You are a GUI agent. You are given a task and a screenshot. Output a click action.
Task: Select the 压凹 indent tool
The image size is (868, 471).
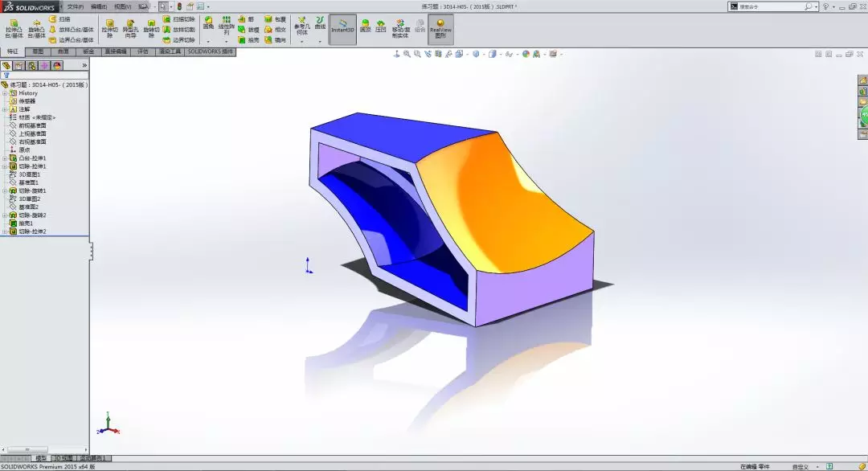381,26
